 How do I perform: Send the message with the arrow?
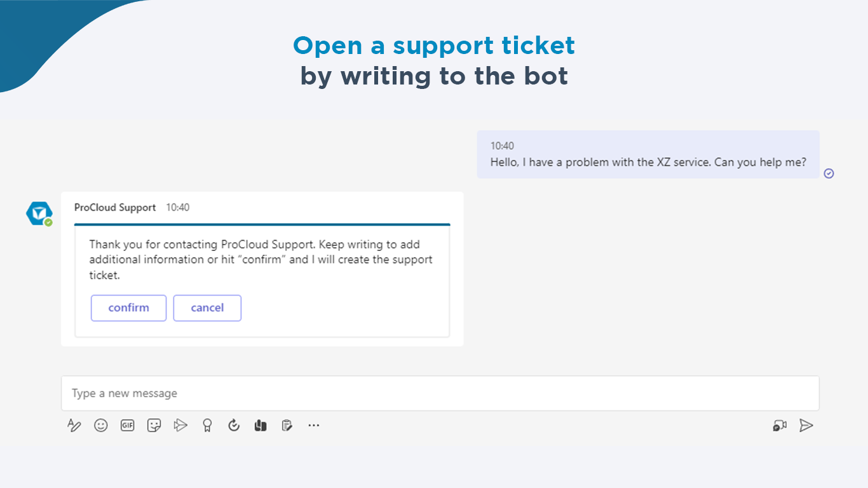click(806, 425)
